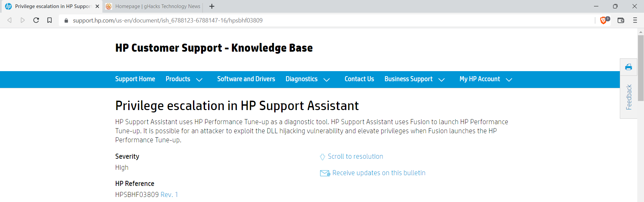Go back to previous page

coord(10,20)
